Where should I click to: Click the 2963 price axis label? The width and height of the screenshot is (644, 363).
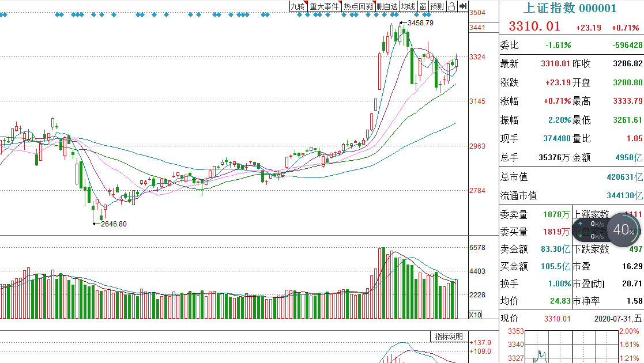(477, 146)
